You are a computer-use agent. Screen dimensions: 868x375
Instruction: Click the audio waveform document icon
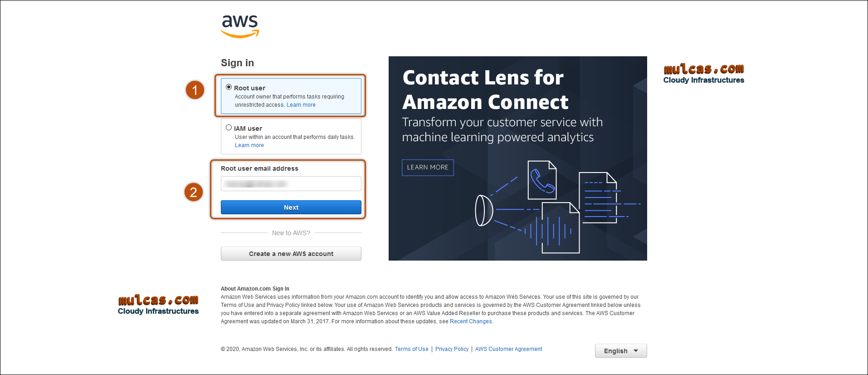560,228
